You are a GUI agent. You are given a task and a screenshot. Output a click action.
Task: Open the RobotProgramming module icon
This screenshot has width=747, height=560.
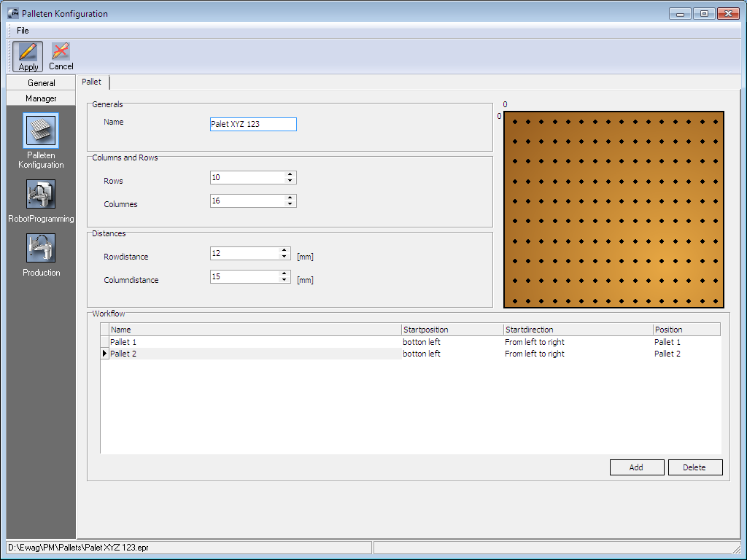coord(41,194)
